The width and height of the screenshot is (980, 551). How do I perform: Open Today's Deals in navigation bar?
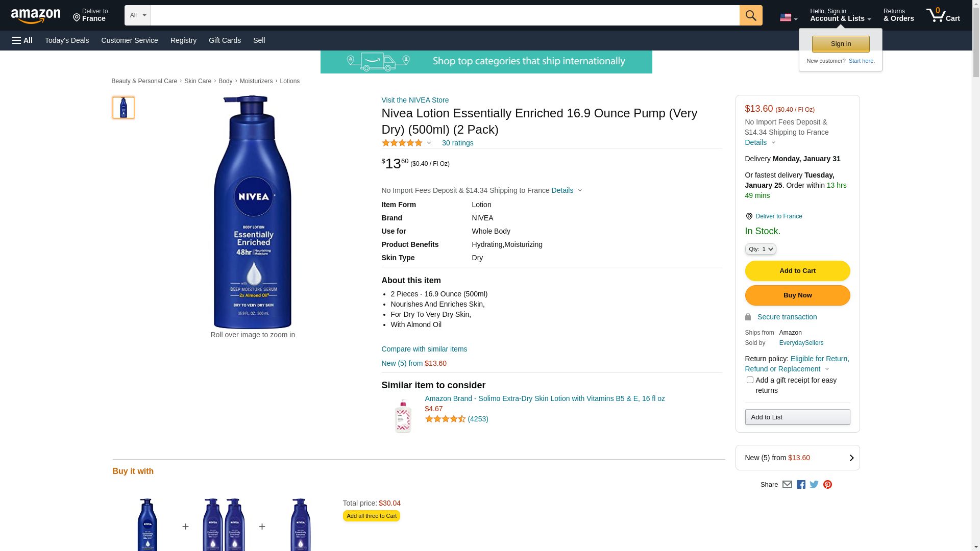point(67,40)
